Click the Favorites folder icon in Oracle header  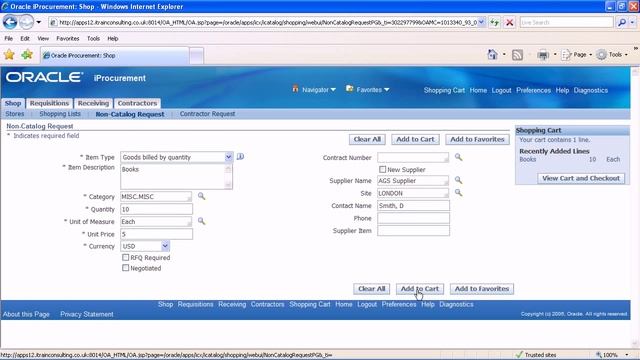point(349,89)
